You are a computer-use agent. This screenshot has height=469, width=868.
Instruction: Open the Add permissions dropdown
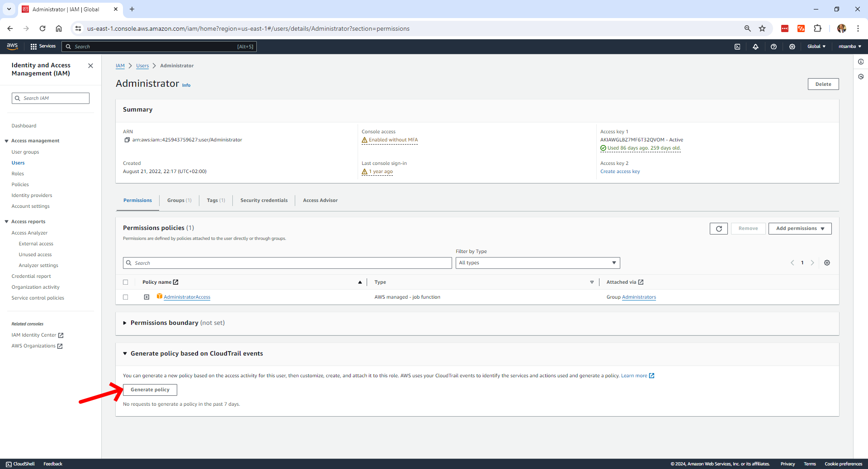(800, 229)
